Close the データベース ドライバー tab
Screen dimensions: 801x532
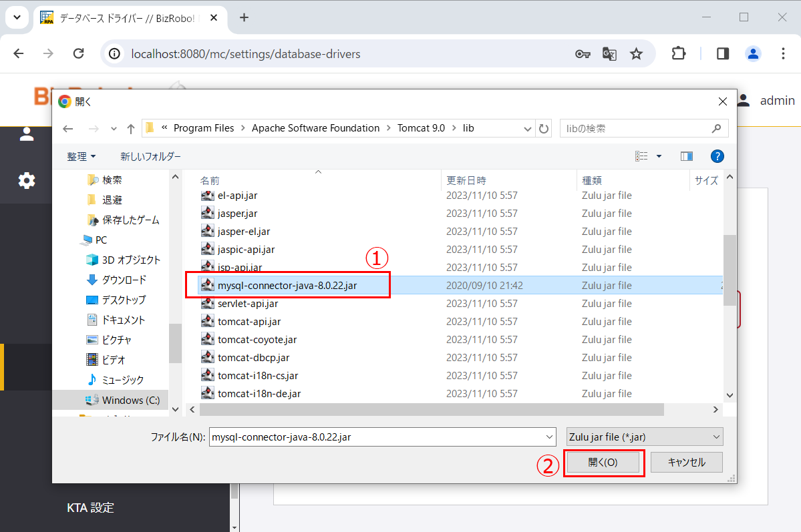214,18
